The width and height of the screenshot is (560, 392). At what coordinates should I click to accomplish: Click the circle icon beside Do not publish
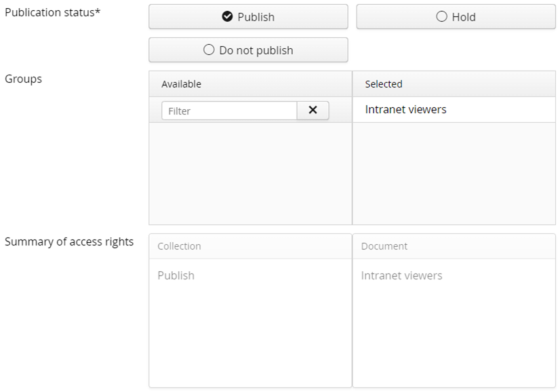tap(209, 50)
